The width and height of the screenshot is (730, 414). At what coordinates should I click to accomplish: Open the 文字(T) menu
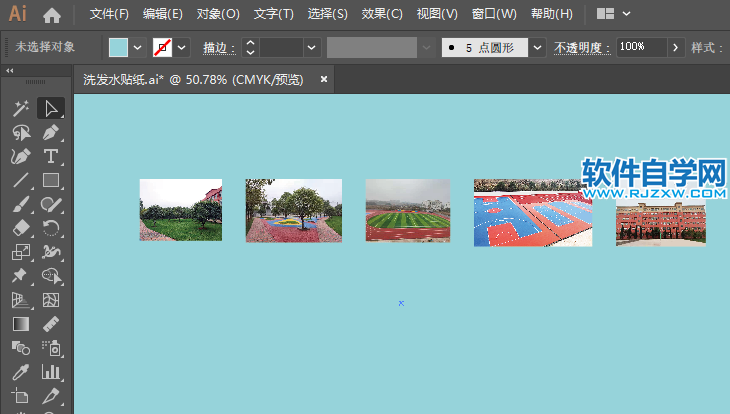[273, 14]
